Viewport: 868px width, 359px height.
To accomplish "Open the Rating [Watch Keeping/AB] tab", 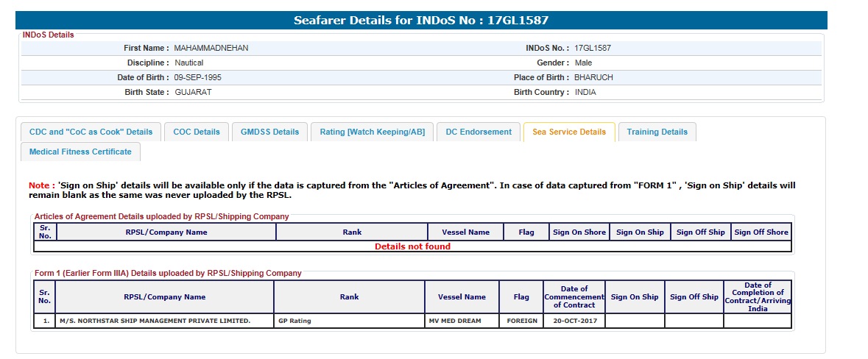I will [372, 132].
